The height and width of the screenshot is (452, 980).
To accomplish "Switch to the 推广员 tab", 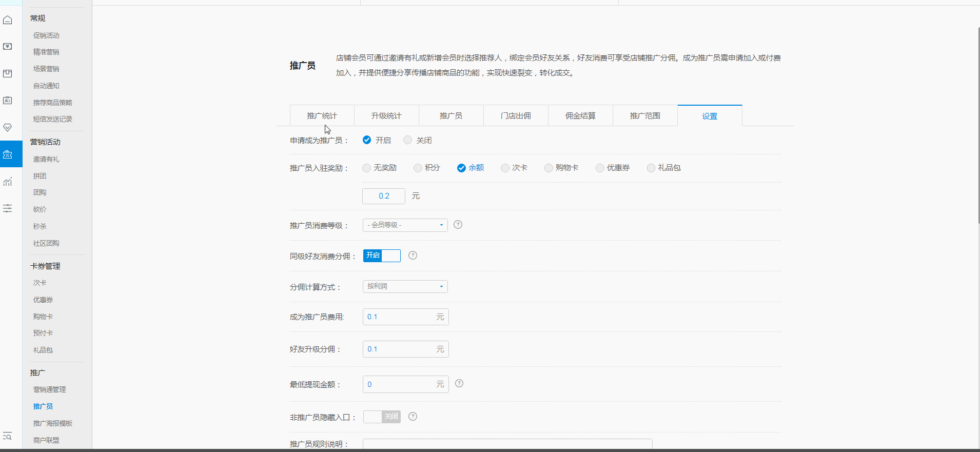I will [451, 115].
